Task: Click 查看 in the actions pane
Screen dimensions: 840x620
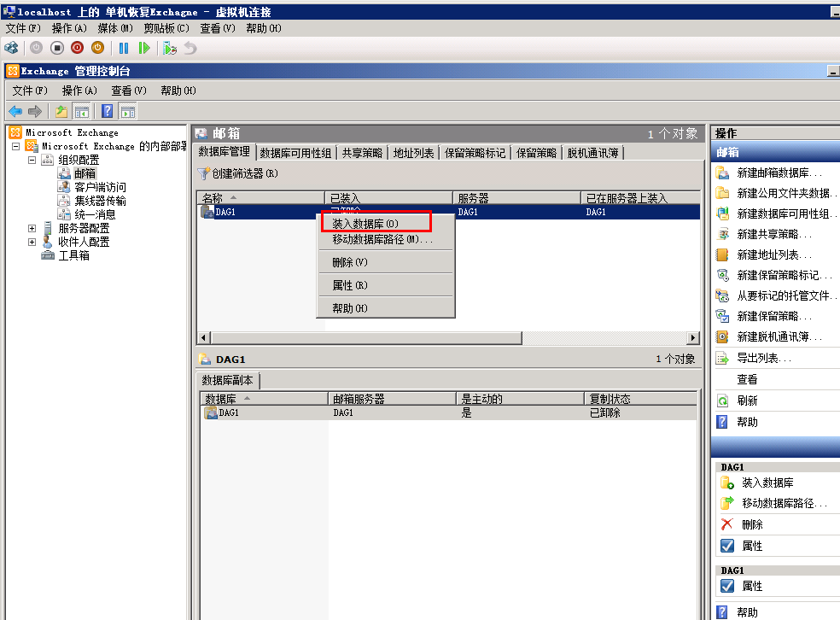Action: point(747,379)
